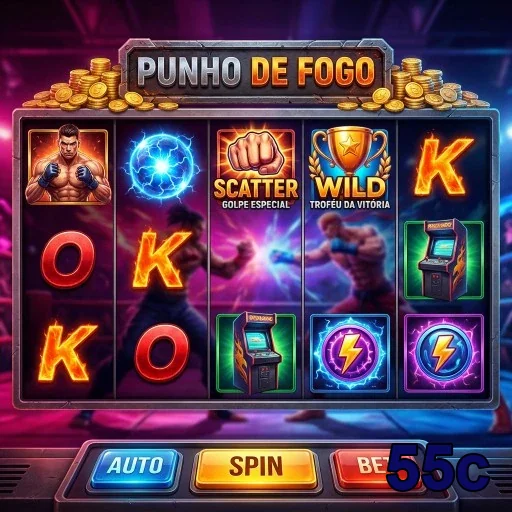
Task: Click the arcade cabinet in the third reel
Action: pyautogui.click(x=256, y=353)
